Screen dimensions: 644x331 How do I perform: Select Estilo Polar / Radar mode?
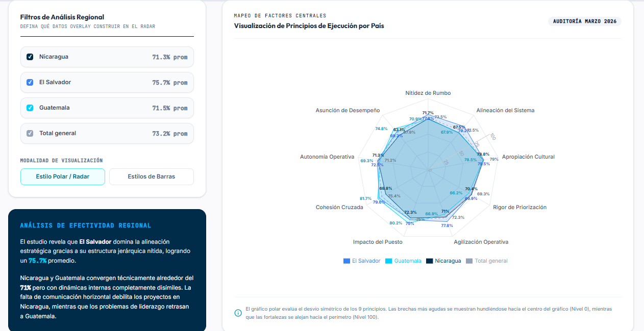(x=63, y=176)
